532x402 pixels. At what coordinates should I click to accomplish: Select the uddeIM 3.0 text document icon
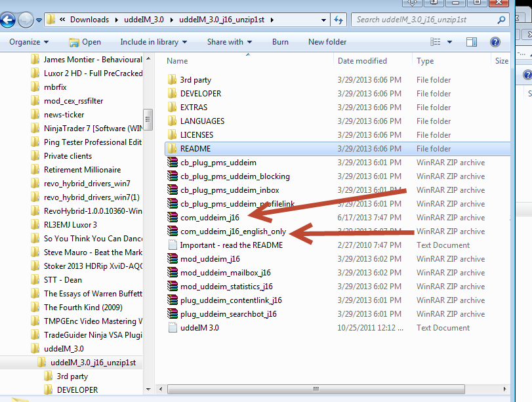click(x=173, y=328)
